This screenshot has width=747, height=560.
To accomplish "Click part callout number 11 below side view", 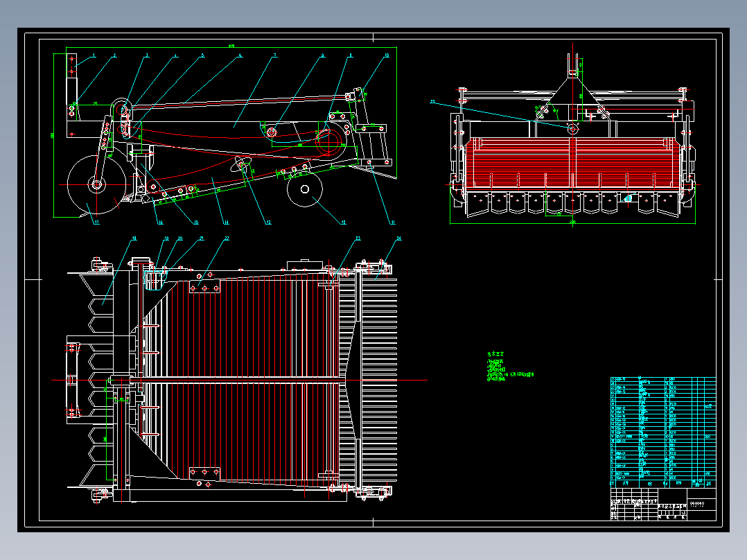I will [392, 222].
